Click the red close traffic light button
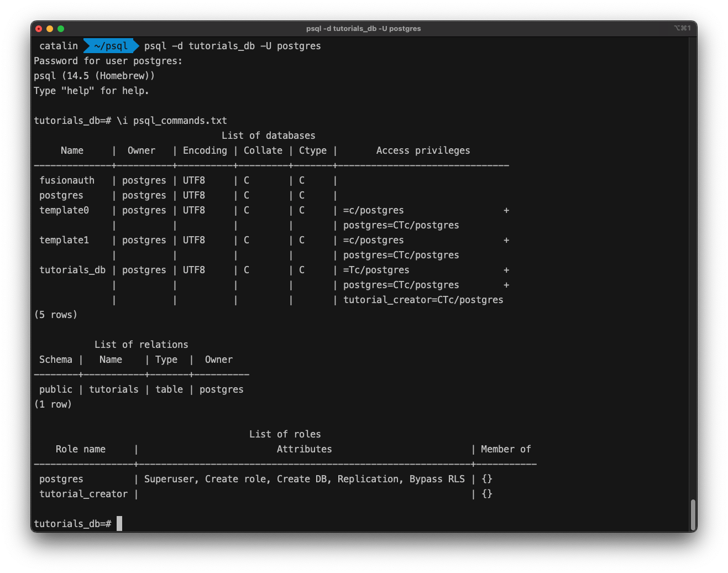The height and width of the screenshot is (573, 728). (x=38, y=28)
